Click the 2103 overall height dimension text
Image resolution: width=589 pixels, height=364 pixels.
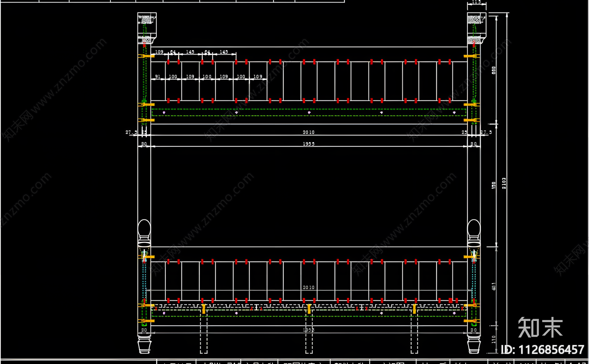[504, 183]
